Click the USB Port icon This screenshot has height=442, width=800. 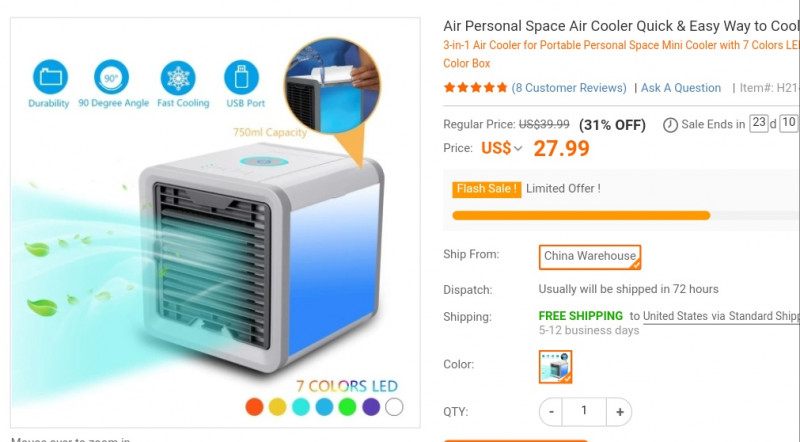pos(241,78)
